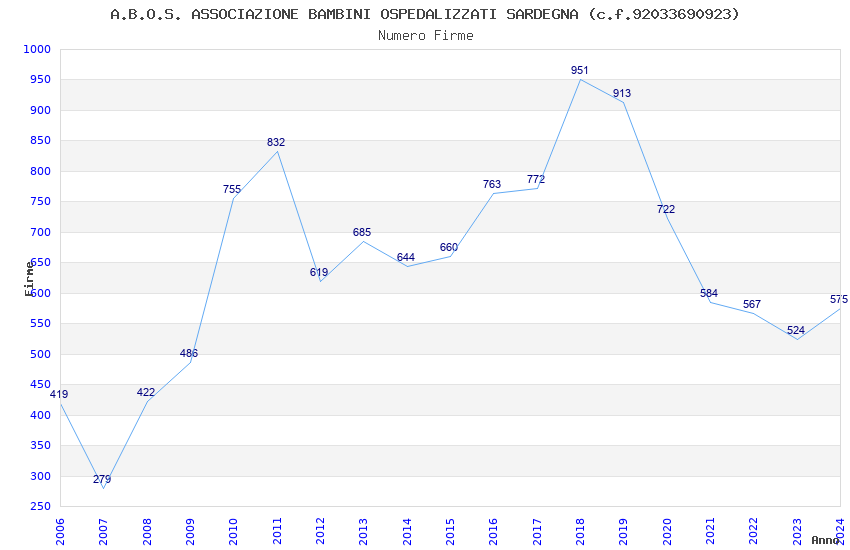This screenshot has width=850, height=550.
Task: Select the y-axis value 800
Action: 41,171
